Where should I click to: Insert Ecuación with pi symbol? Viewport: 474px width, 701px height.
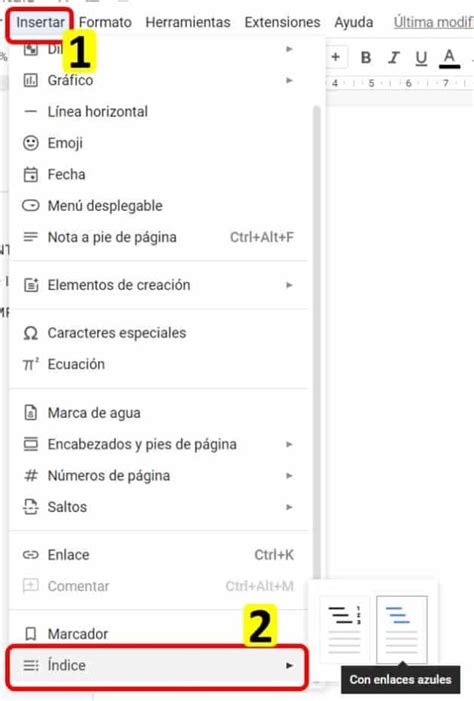coord(159,364)
